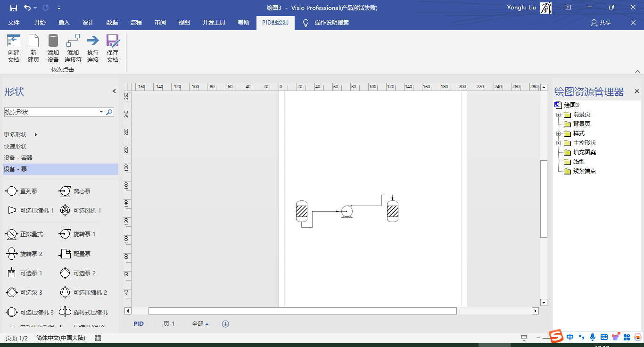Open the ribbon display options button
The image size is (644, 347).
click(568, 8)
